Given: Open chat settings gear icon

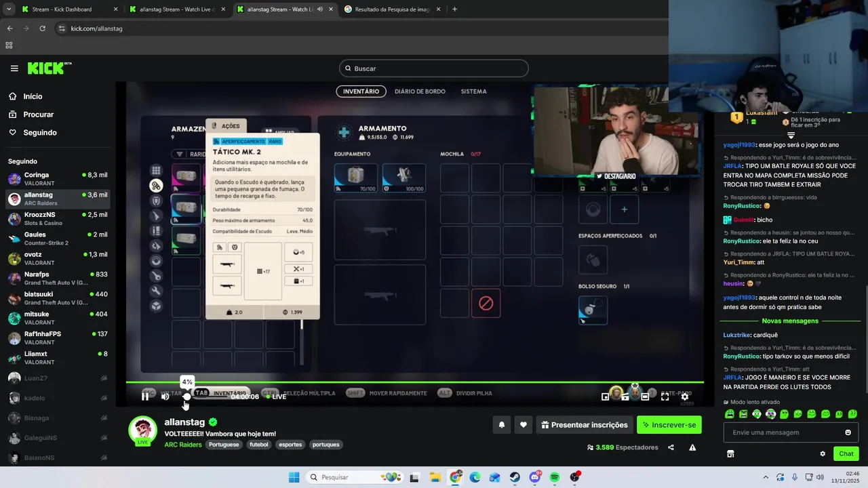Looking at the screenshot, I should click(x=823, y=454).
